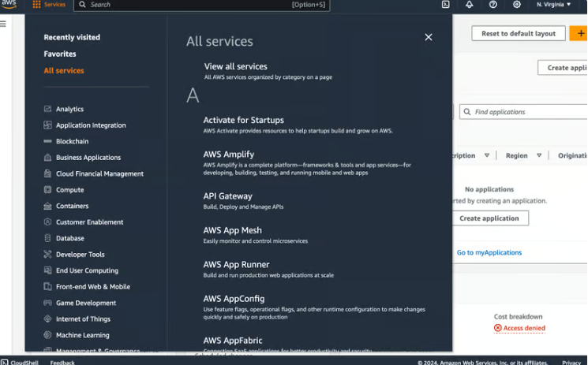
Task: Click the Front-end Web & Mobile icon
Action: pos(47,286)
